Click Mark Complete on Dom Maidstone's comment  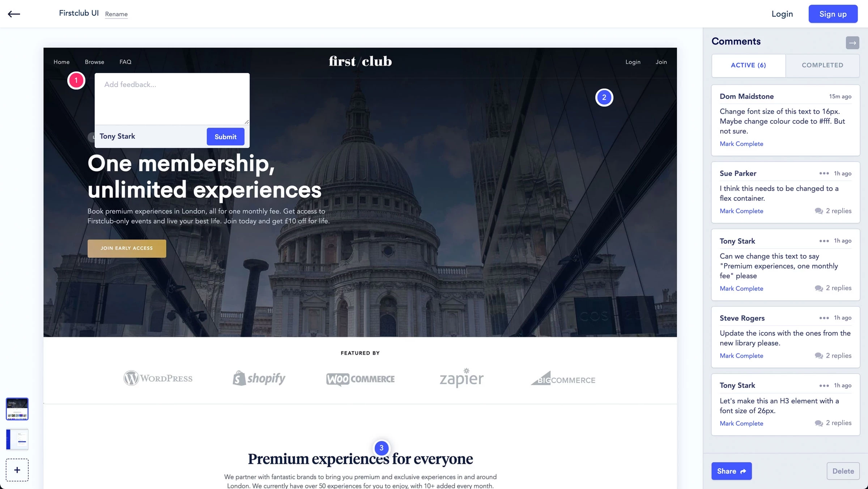tap(741, 144)
